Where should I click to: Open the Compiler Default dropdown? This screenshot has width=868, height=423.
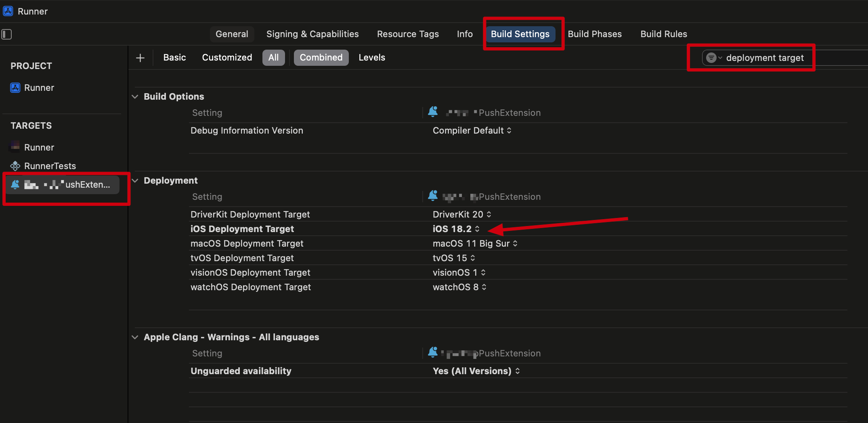[x=472, y=130]
